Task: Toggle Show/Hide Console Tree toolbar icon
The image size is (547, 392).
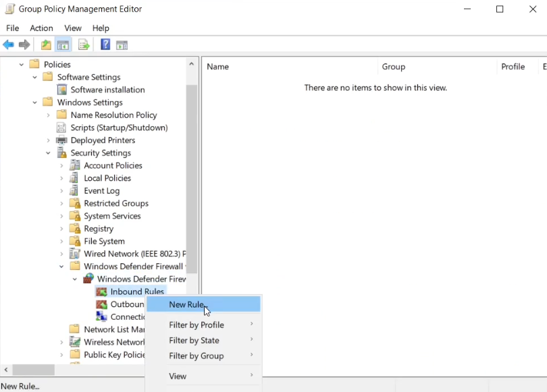Action: [63, 45]
